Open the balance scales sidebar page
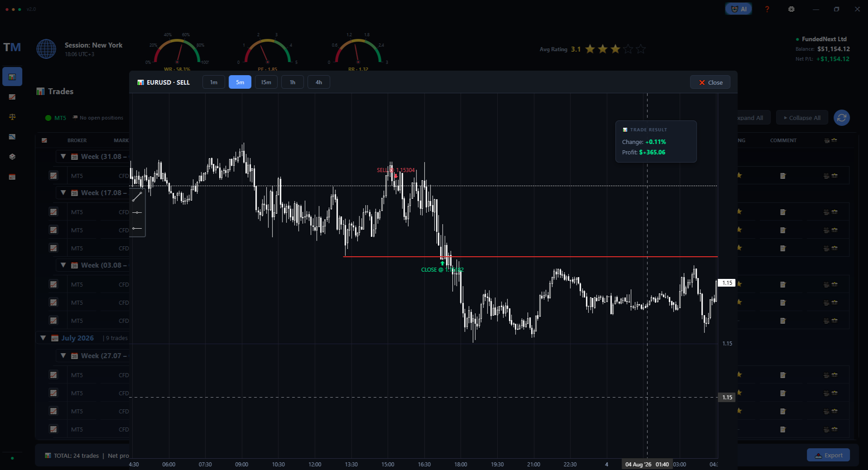The image size is (868, 470). (x=12, y=117)
